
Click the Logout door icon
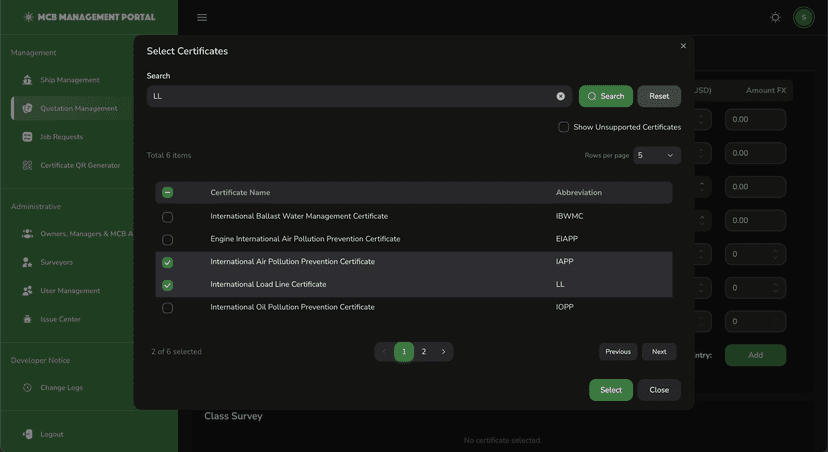(27, 434)
